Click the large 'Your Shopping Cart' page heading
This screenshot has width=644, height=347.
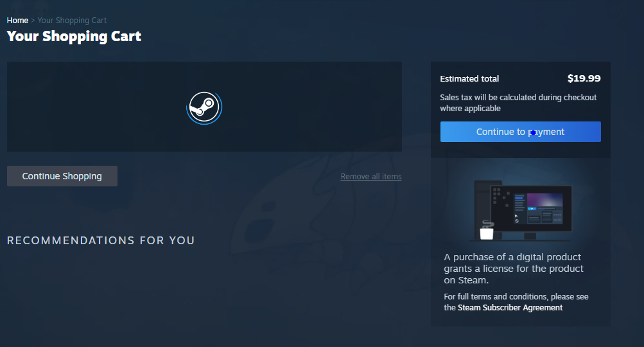[74, 36]
